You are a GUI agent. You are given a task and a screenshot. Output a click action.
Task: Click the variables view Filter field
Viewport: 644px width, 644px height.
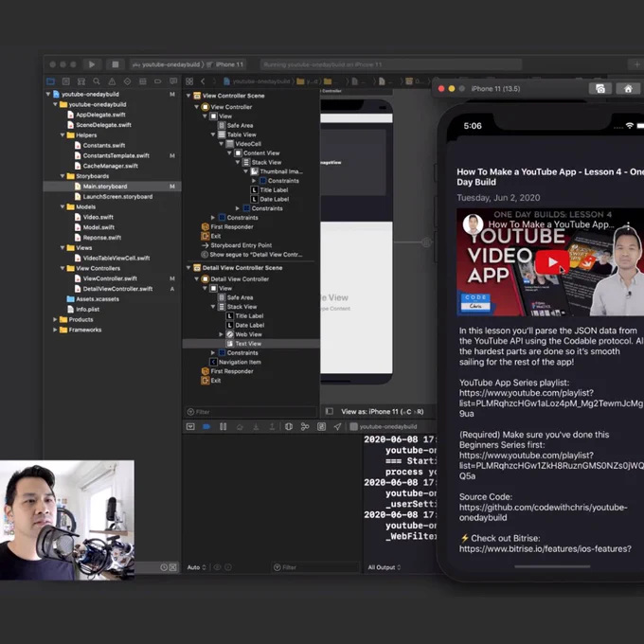[x=315, y=567]
